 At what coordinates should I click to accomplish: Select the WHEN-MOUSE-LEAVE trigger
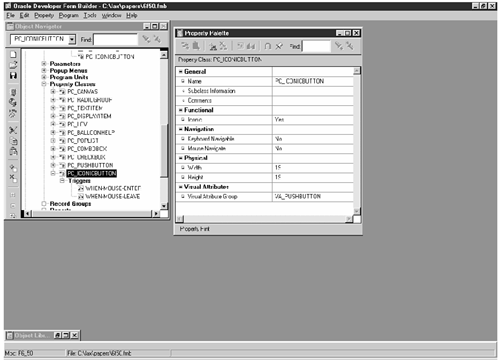[x=113, y=196]
